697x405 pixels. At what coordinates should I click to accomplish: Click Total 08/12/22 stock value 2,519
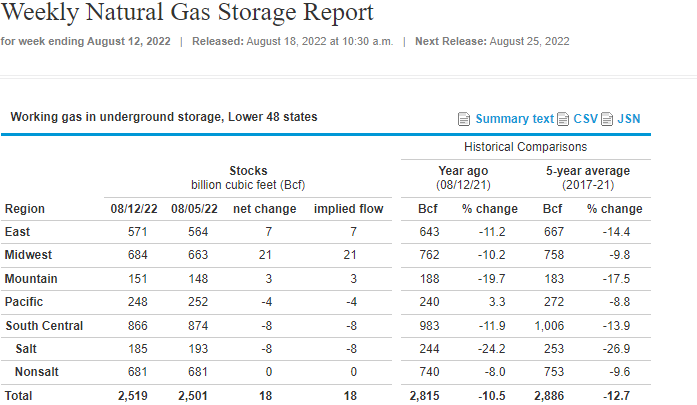tap(133, 396)
